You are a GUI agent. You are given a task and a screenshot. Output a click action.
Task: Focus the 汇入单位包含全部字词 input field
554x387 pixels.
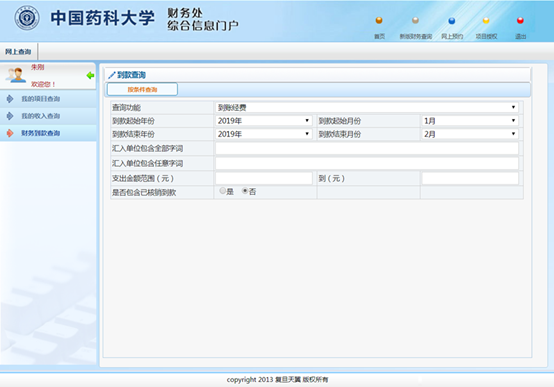pyautogui.click(x=367, y=148)
